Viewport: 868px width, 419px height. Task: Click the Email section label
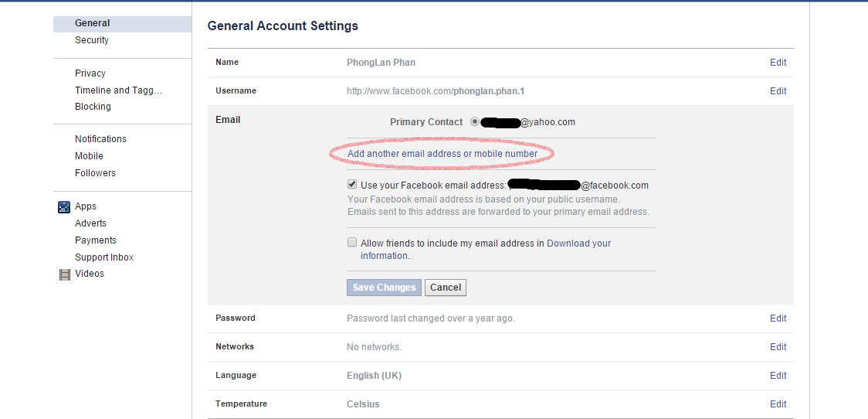point(228,120)
